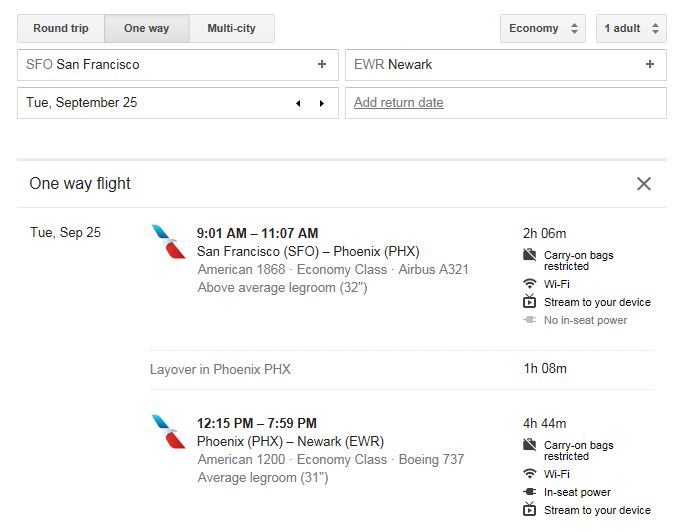Click the American Airlines logo for SFO–PHX flight
Screen dimensions: 674x532
(168, 241)
